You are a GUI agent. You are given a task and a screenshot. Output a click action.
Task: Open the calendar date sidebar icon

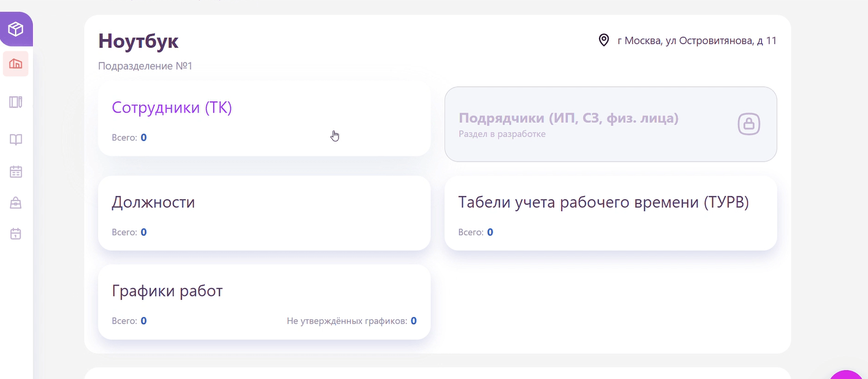click(16, 234)
